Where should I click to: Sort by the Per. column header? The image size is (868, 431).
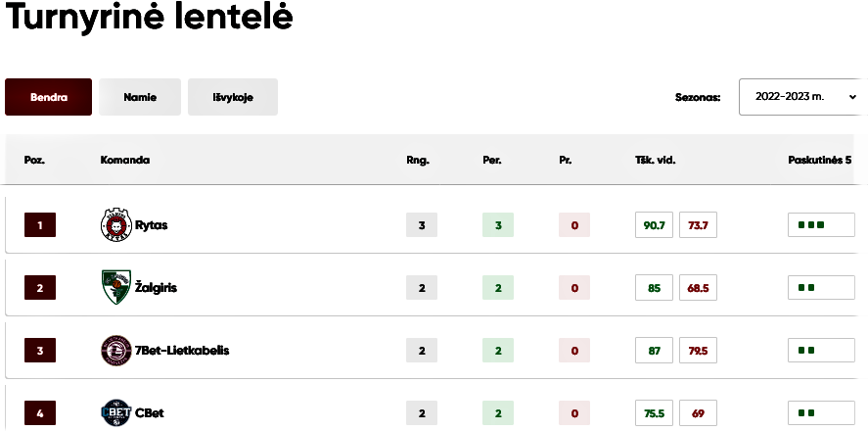[492, 160]
